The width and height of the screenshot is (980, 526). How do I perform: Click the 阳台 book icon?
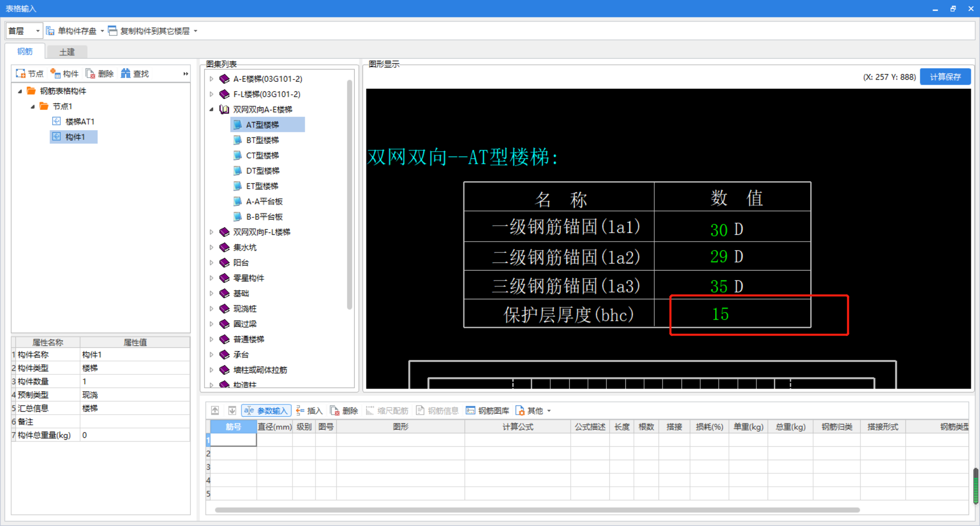[x=224, y=262]
